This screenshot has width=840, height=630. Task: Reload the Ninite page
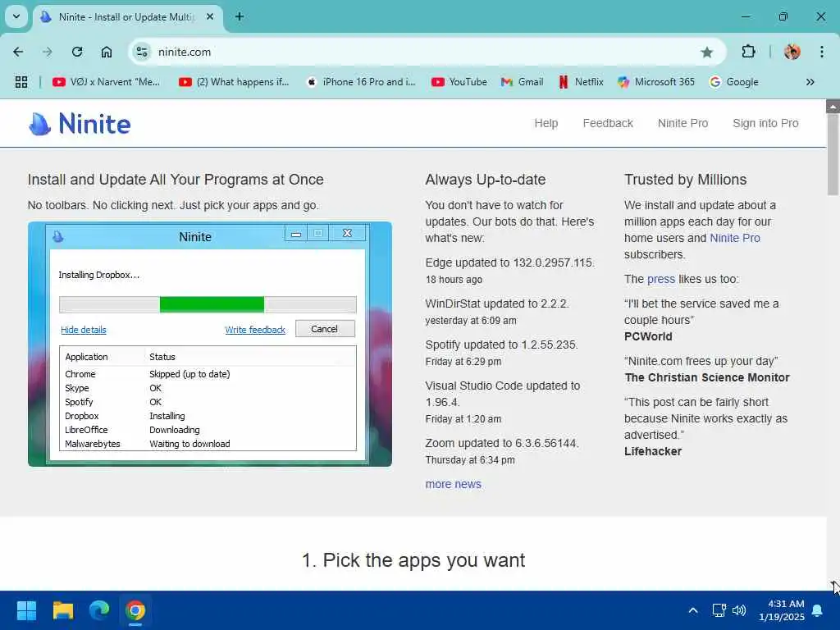(77, 52)
